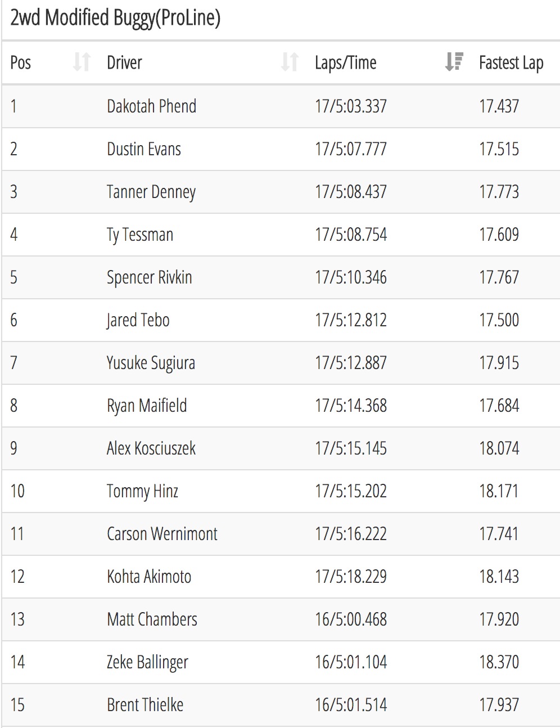The image size is (560, 728).
Task: Click the Fastest Lap column header
Action: click(x=511, y=63)
